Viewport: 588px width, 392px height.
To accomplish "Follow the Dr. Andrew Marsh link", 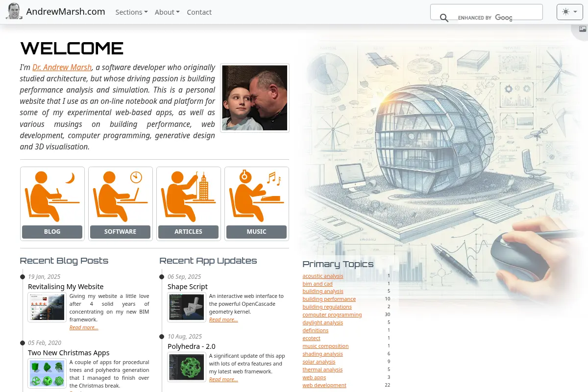I will 62,67.
